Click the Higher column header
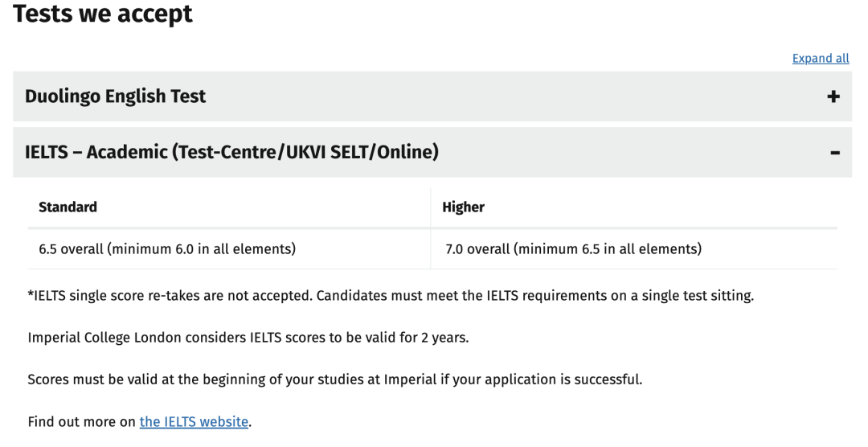This screenshot has width=868, height=447. click(x=464, y=207)
